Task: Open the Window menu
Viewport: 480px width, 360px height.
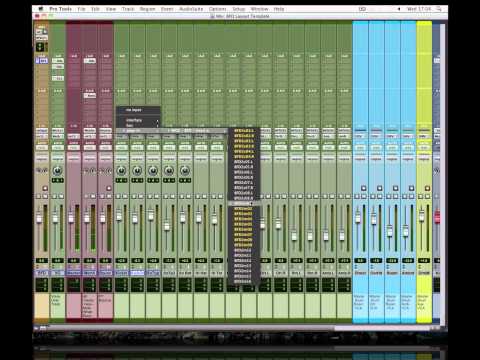Action: click(259, 9)
